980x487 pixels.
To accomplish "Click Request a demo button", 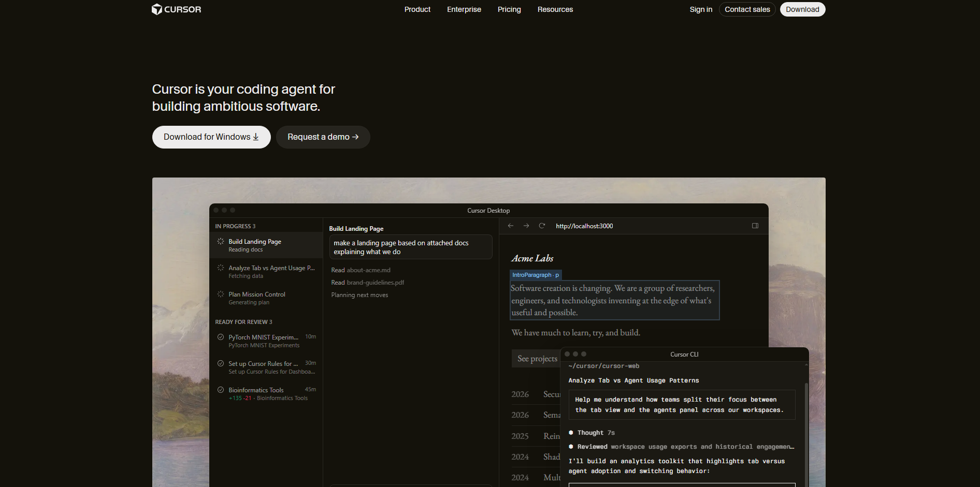I will pos(323,137).
